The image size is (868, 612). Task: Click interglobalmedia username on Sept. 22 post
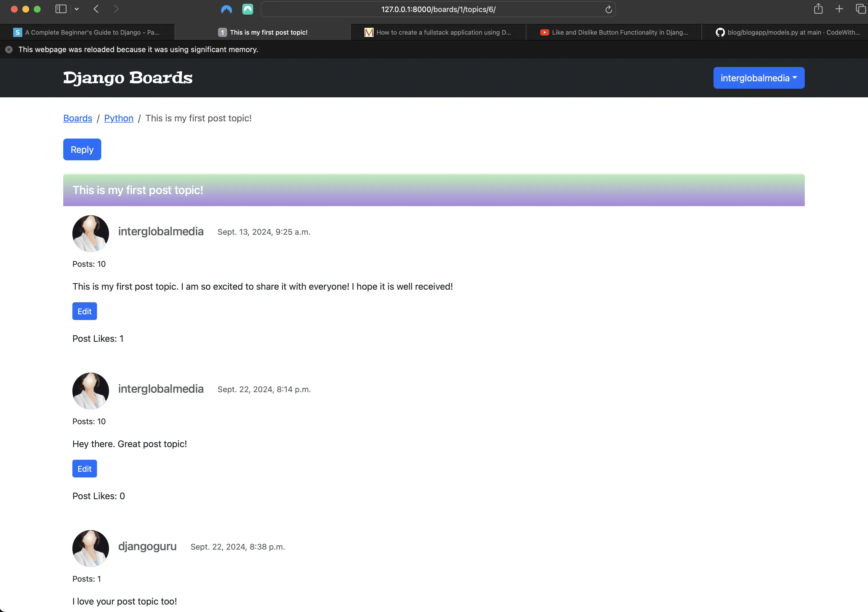click(x=161, y=389)
